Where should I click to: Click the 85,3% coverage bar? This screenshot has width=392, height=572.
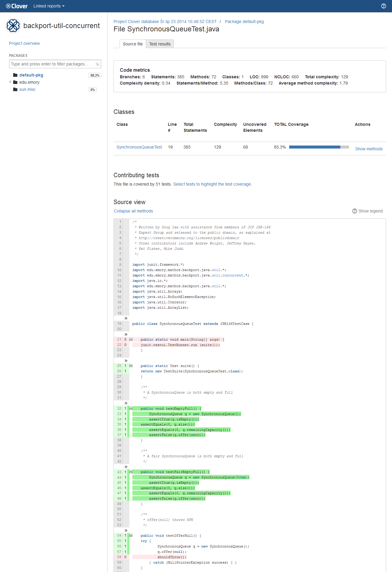point(319,147)
